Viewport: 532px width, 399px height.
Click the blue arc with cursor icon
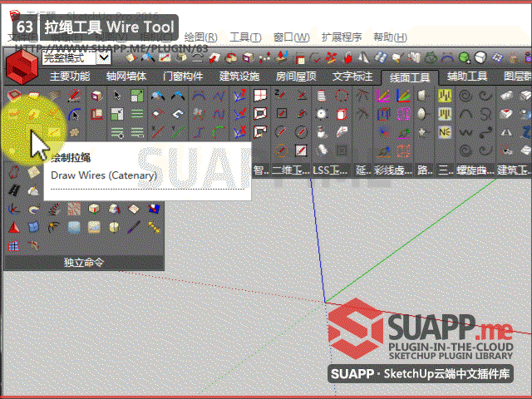click(x=74, y=115)
